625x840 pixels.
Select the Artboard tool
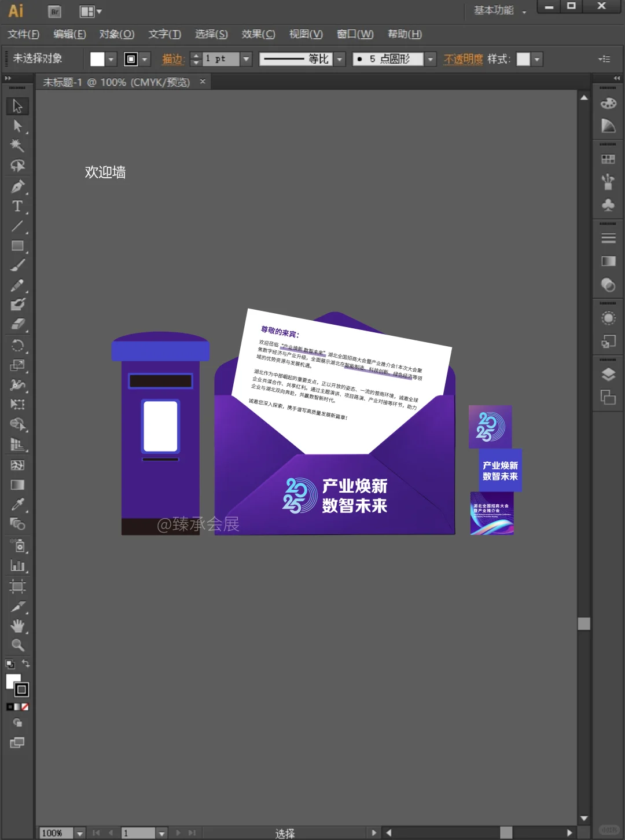coord(17,586)
